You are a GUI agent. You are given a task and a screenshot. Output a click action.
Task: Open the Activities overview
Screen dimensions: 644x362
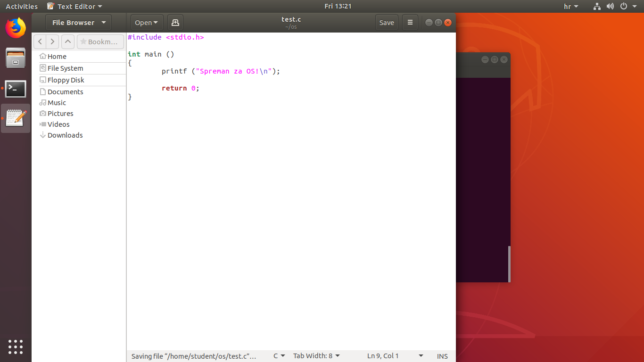(x=22, y=7)
